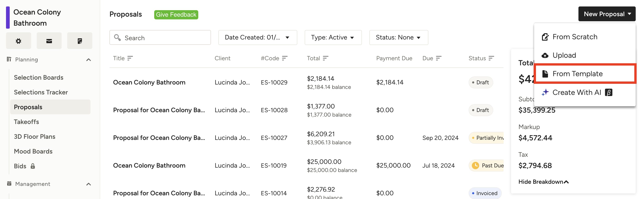Select From Scratch in dropdown menu
The image size is (644, 199).
(575, 37)
